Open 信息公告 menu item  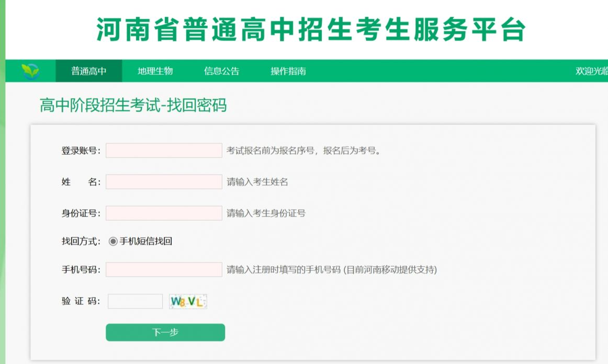click(222, 71)
